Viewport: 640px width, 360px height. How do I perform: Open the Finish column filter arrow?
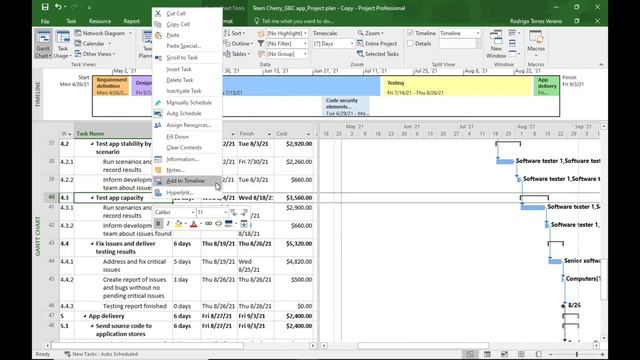click(x=269, y=134)
